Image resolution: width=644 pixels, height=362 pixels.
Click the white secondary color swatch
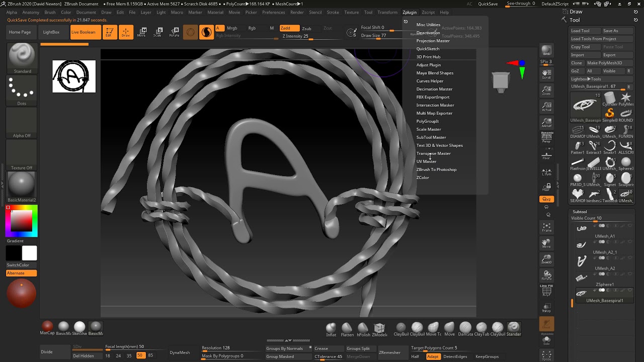(x=30, y=253)
